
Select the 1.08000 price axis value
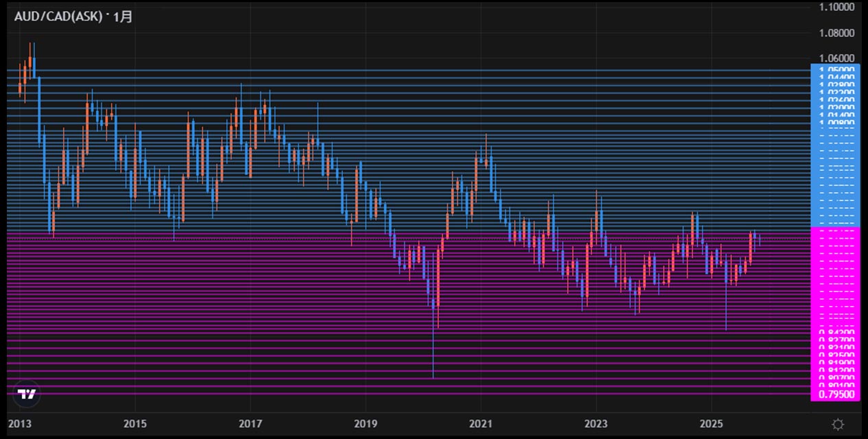pyautogui.click(x=836, y=33)
